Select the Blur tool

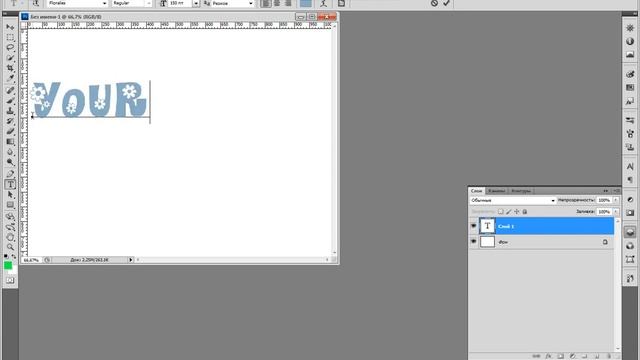(x=10, y=152)
